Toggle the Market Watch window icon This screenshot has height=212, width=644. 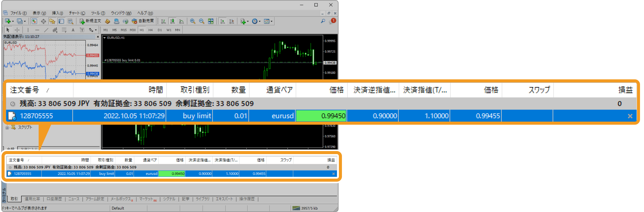pyautogui.click(x=34, y=21)
